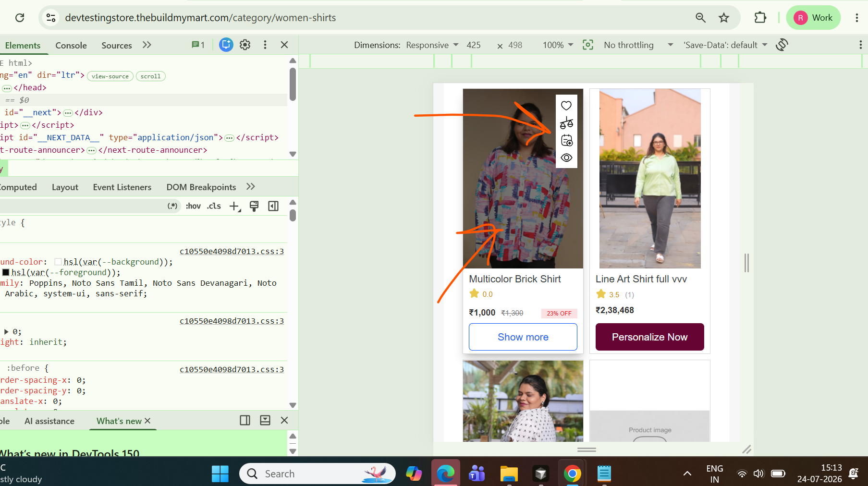Click the Show more button

click(x=523, y=337)
